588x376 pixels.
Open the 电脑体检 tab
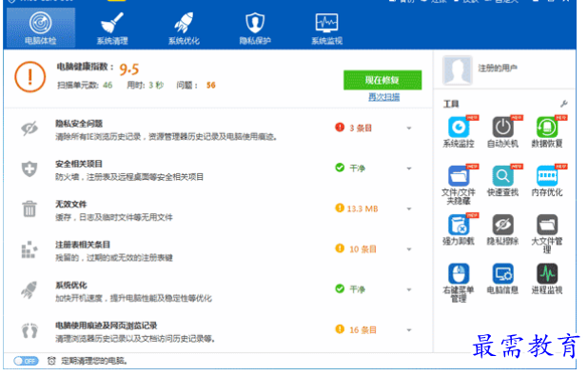(41, 29)
